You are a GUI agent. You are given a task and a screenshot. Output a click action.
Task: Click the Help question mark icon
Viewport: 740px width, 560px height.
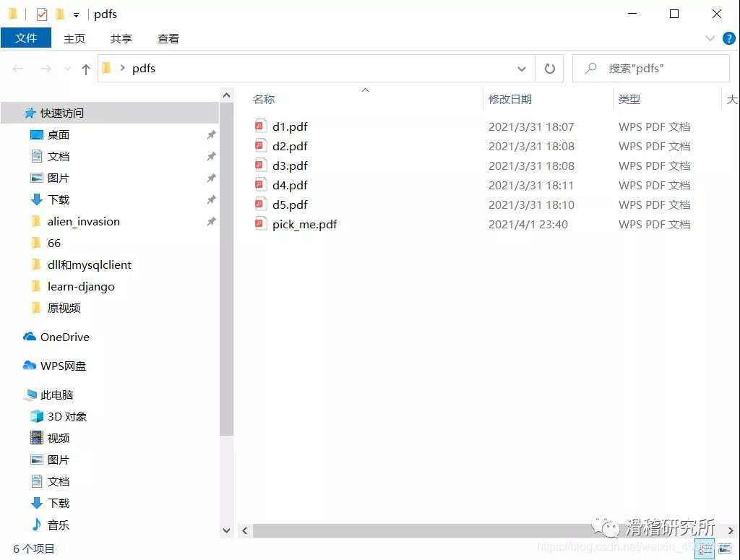728,38
